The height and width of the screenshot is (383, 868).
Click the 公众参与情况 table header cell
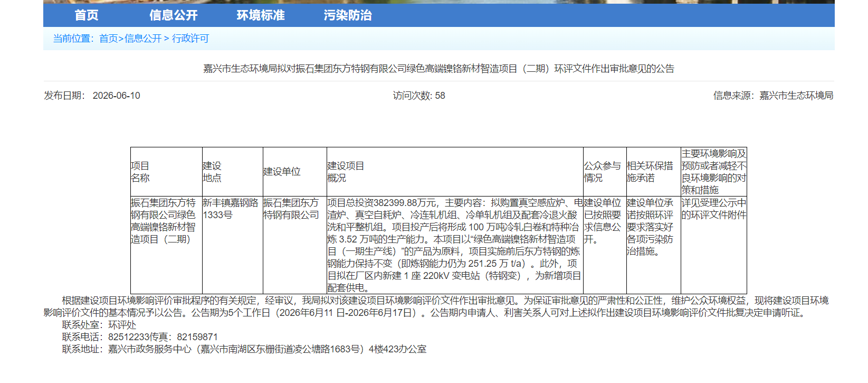605,172
